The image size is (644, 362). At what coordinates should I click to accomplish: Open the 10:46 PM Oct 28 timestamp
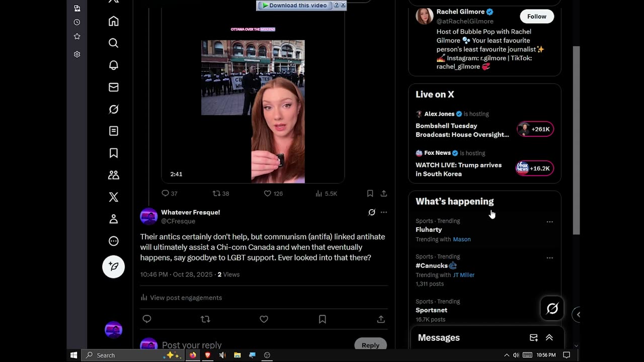(177, 275)
